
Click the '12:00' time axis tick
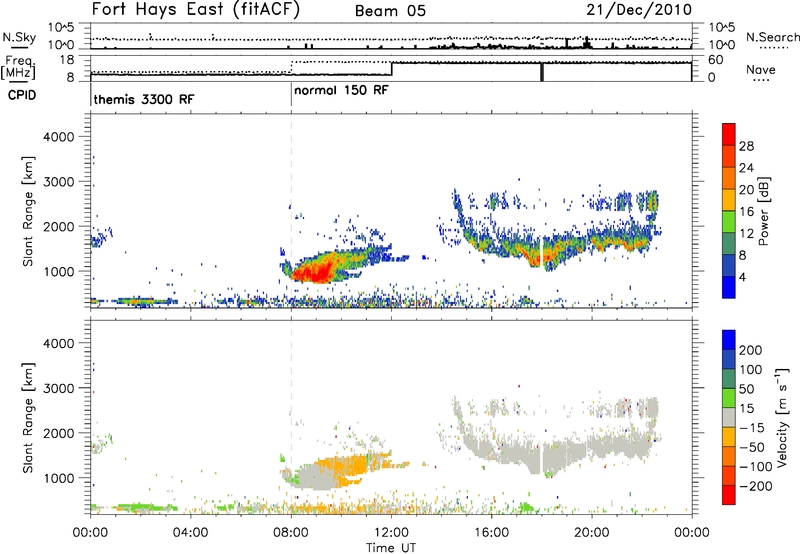(391, 533)
